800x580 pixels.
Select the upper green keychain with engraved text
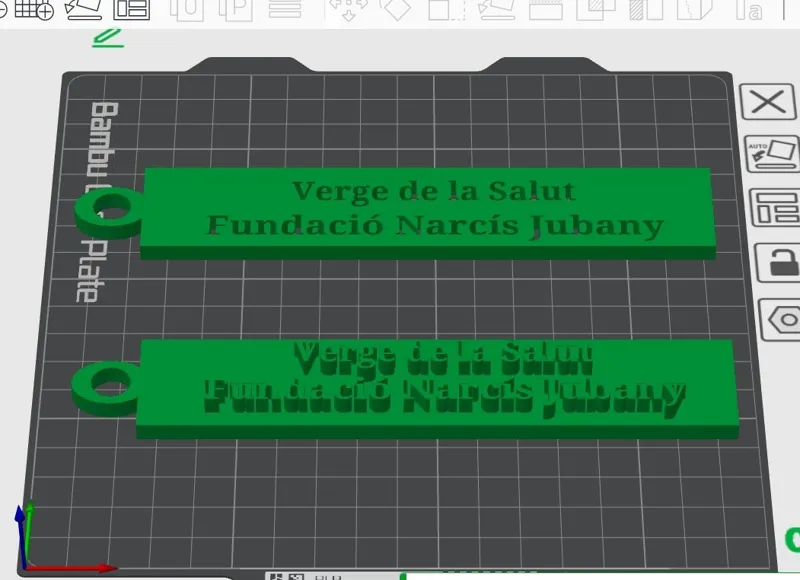(428, 213)
